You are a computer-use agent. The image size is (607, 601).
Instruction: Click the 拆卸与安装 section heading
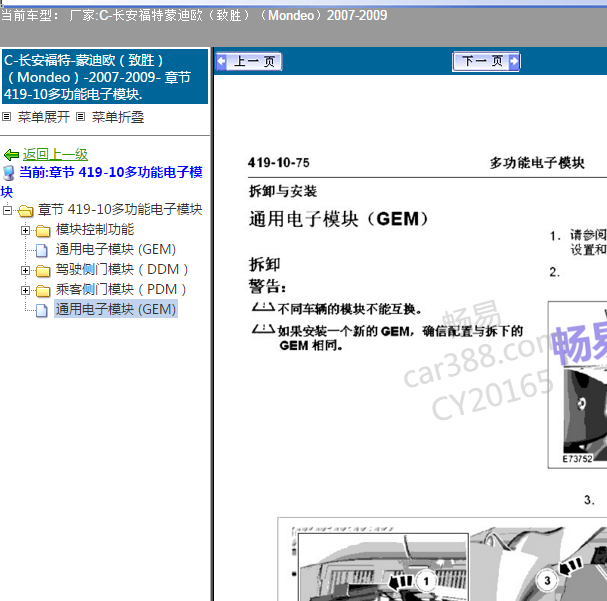[283, 191]
